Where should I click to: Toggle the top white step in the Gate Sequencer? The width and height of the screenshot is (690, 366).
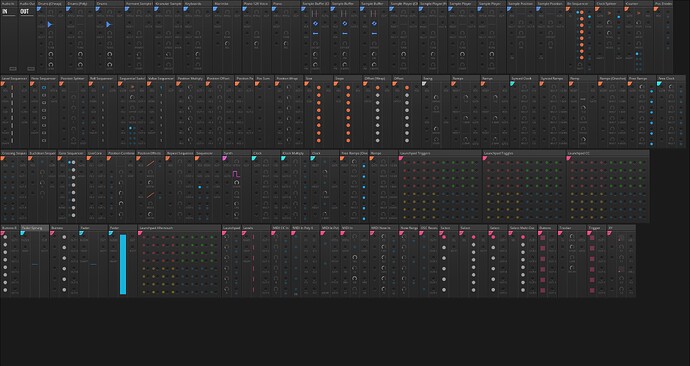tap(73, 162)
